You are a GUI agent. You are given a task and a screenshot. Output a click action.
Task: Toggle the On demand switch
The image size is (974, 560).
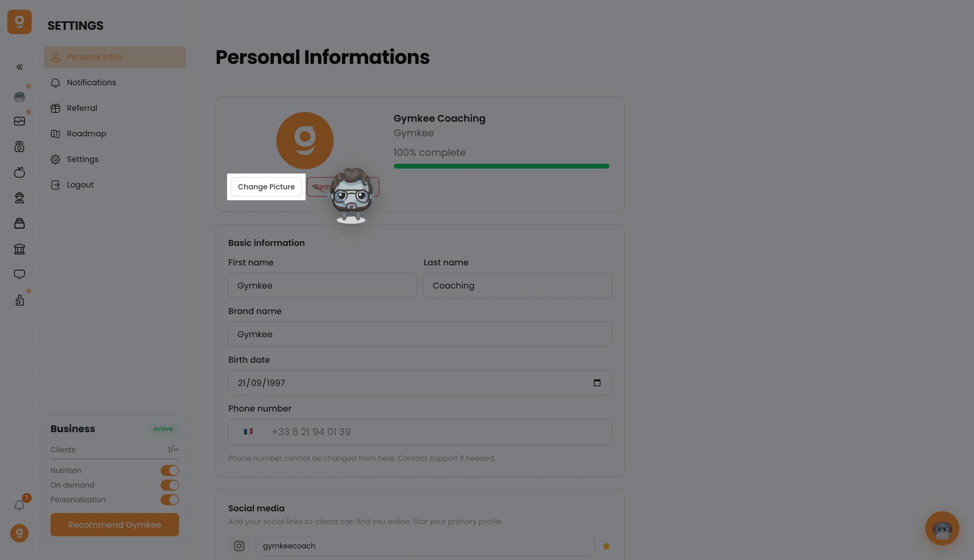tap(170, 485)
